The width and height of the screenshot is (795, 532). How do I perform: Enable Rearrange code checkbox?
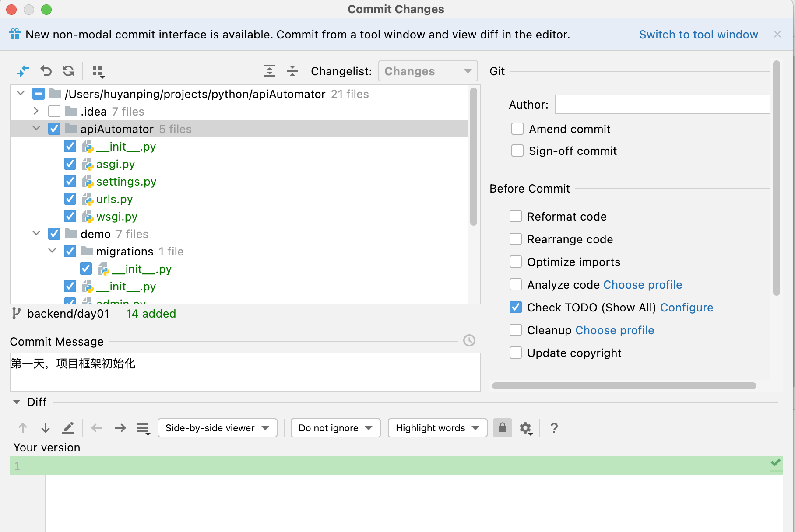(x=516, y=239)
